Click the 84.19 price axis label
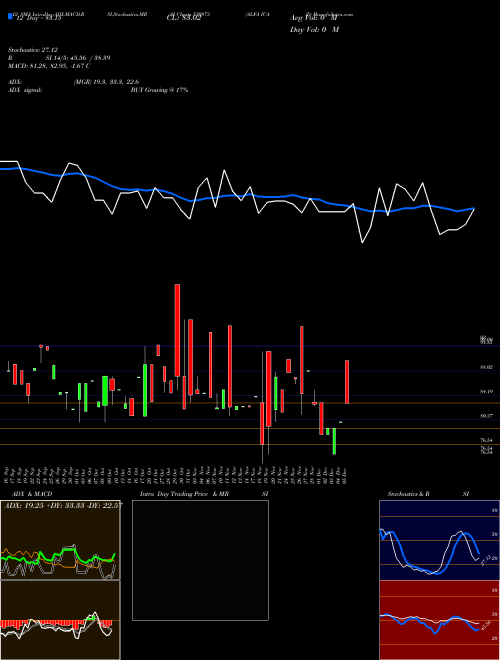The image size is (500, 660). [487, 391]
